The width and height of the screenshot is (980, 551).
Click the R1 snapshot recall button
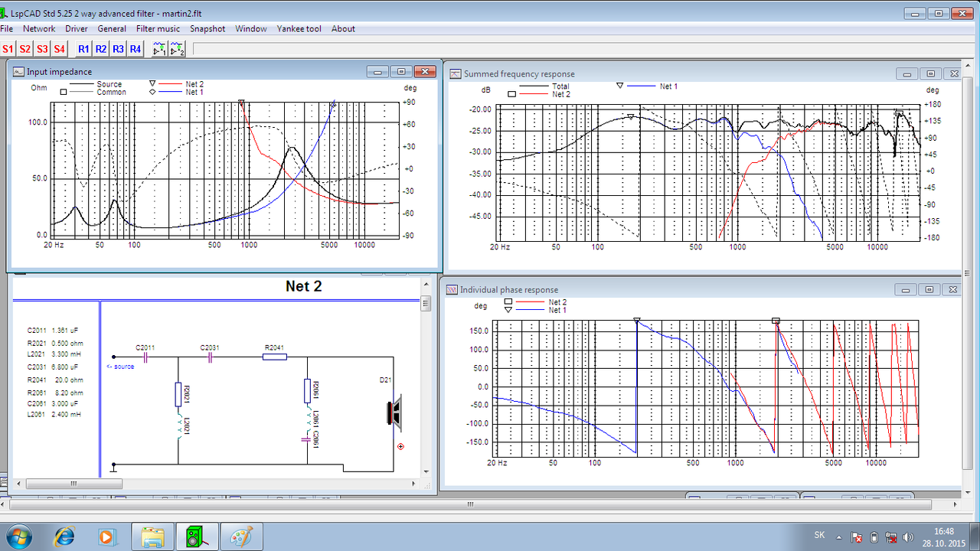click(84, 49)
